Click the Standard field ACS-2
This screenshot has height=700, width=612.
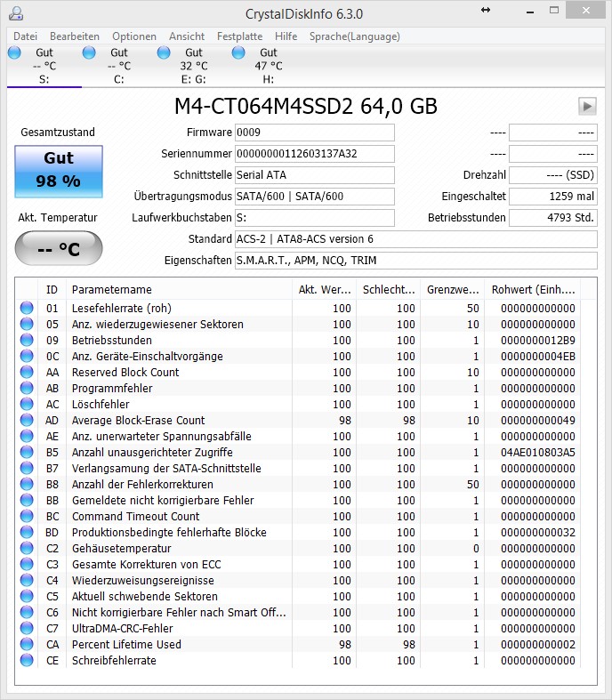pos(416,239)
